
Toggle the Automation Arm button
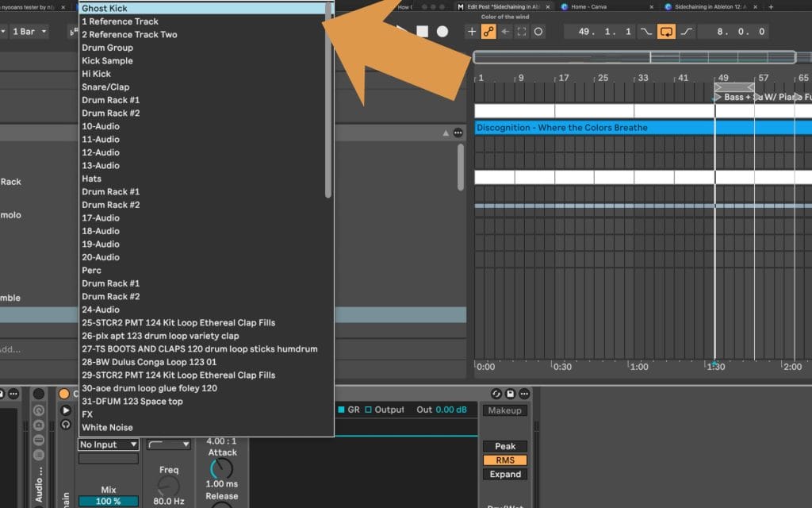click(488, 32)
